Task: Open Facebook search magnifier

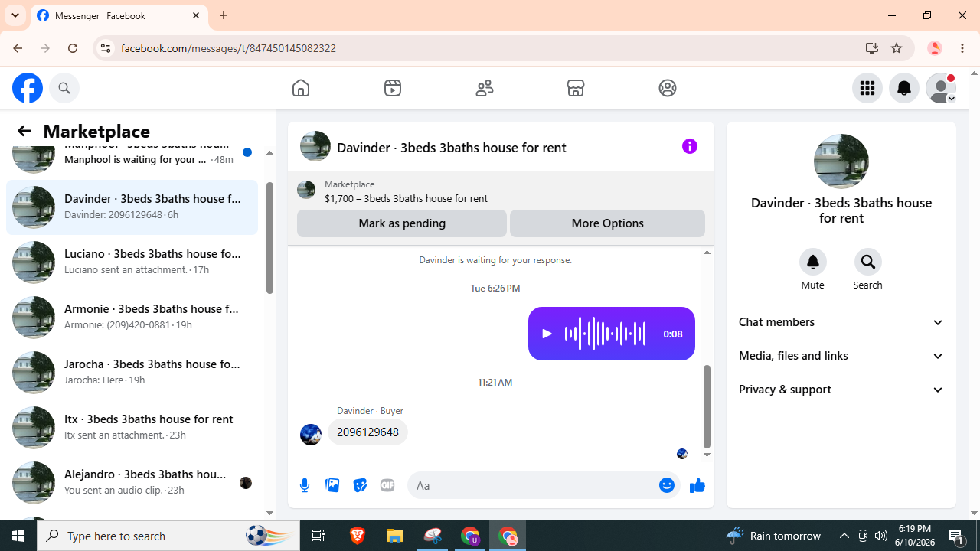Action: point(64,88)
